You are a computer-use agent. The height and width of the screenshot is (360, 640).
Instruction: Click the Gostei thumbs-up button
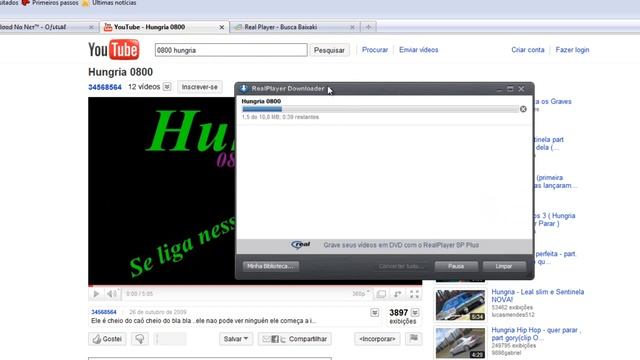(x=107, y=339)
